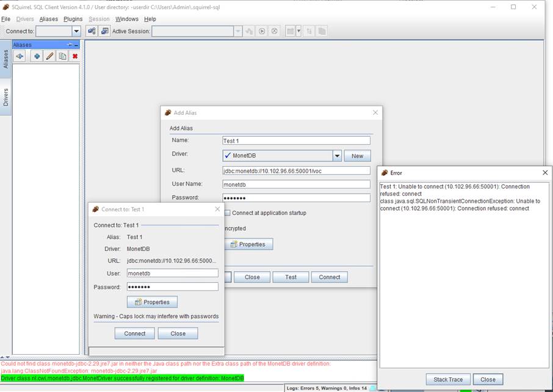Screen dimensions: 553x392
Task: Click the disabled tree-structure toolbar icon
Action: click(309, 31)
